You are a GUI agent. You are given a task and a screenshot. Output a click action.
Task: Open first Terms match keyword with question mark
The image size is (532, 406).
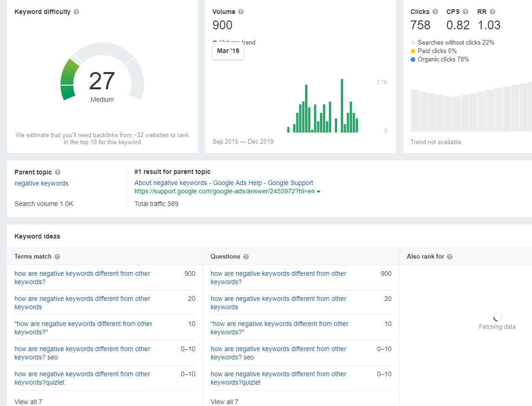(82, 278)
